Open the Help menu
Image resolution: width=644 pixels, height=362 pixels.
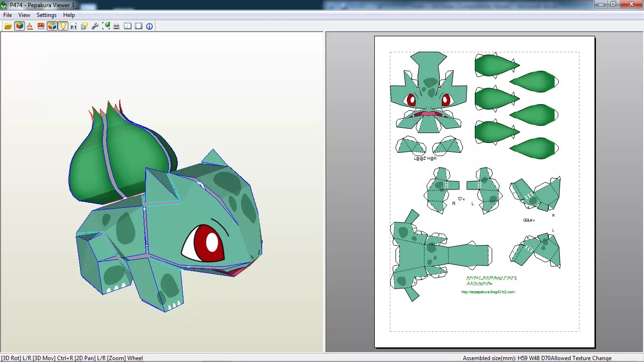69,15
